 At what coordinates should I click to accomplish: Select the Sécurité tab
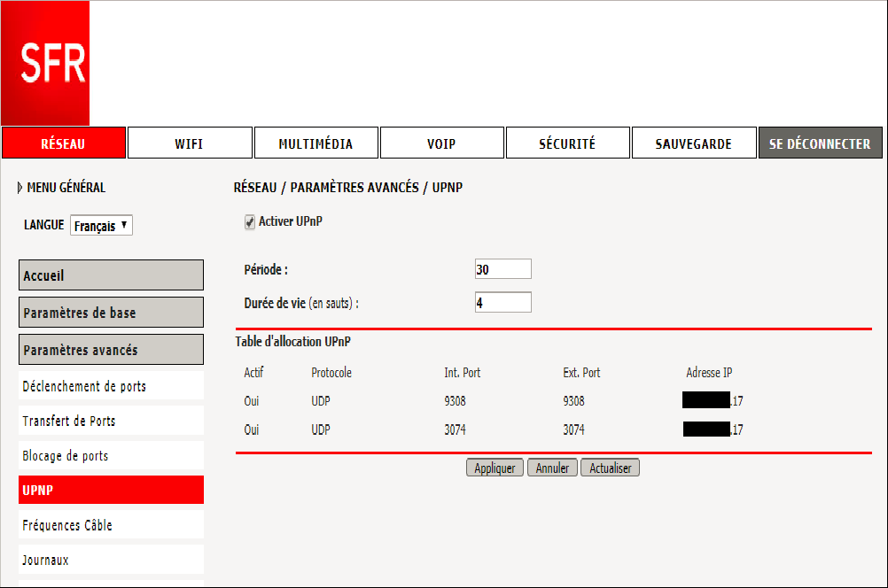tap(567, 143)
